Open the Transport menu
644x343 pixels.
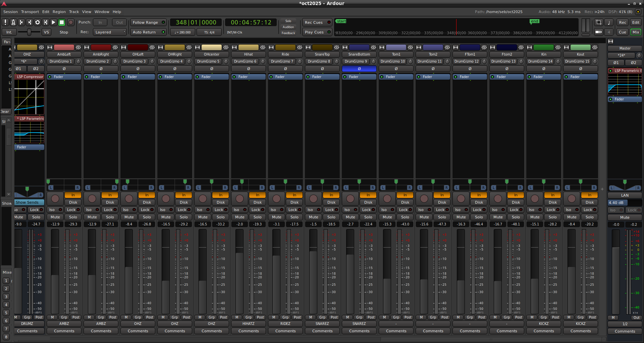pyautogui.click(x=30, y=12)
